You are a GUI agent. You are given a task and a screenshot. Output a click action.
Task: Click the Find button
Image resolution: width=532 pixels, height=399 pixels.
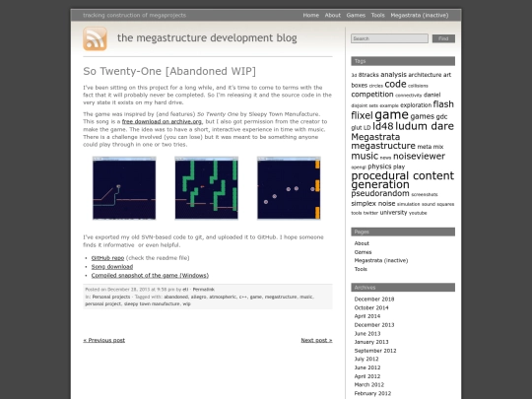pos(443,38)
